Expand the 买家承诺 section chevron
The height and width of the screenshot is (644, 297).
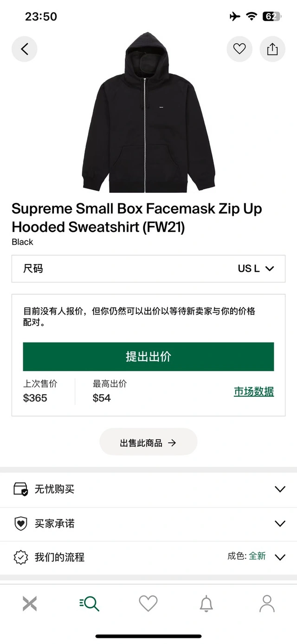tap(280, 524)
